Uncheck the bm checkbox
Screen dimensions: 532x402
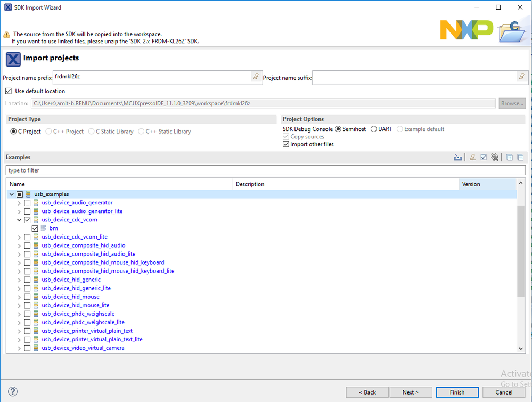coord(35,228)
